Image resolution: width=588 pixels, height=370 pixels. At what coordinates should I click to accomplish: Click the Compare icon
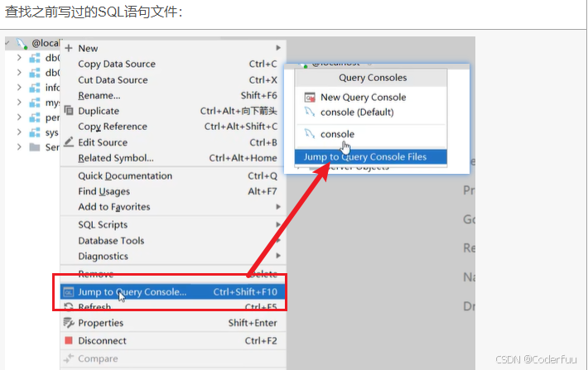[x=69, y=358]
